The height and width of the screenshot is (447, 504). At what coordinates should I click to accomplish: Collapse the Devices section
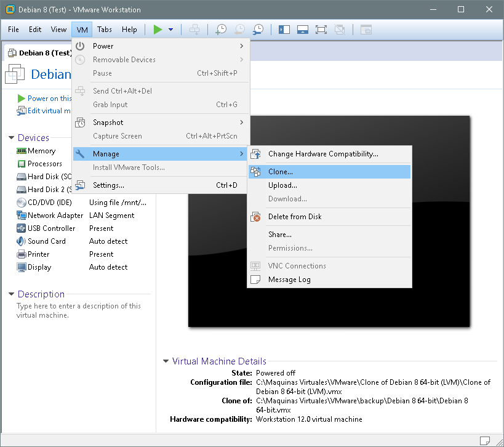pyautogui.click(x=11, y=138)
